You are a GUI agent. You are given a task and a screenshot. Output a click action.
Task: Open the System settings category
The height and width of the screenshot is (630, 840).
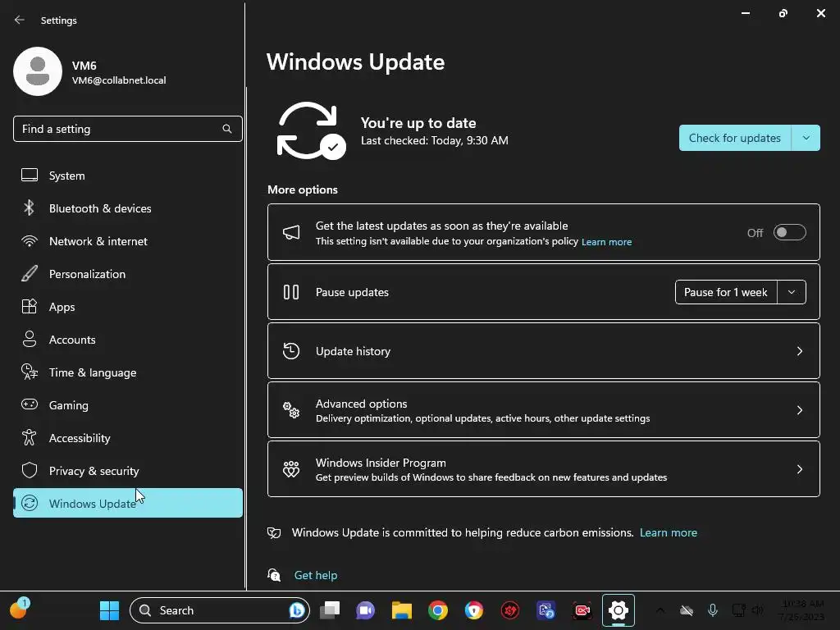[x=127, y=176]
